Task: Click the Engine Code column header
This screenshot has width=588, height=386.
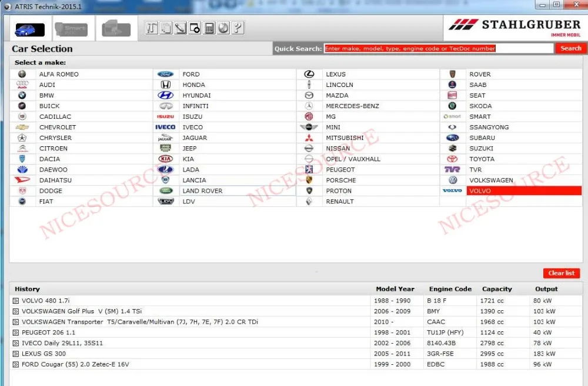Action: click(450, 289)
